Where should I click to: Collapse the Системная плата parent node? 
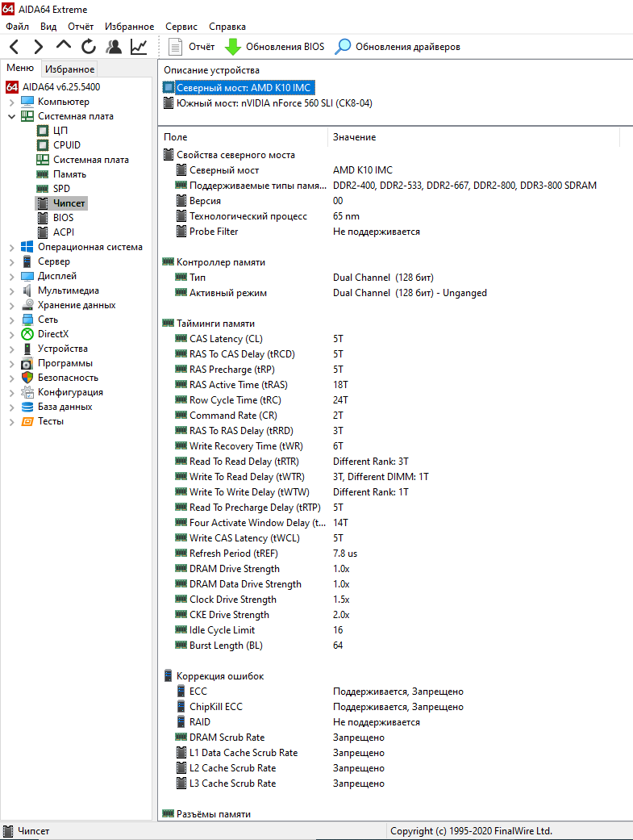(12, 116)
